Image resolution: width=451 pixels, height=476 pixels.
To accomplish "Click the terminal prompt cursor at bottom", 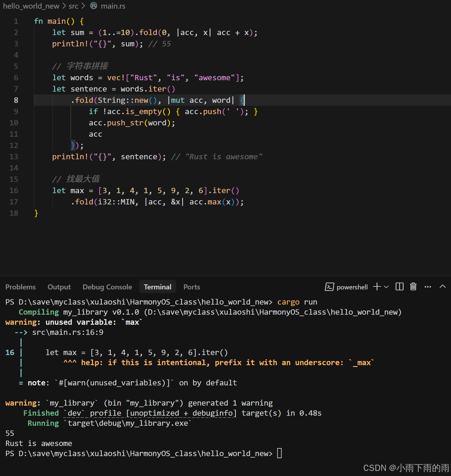I will pyautogui.click(x=279, y=453).
